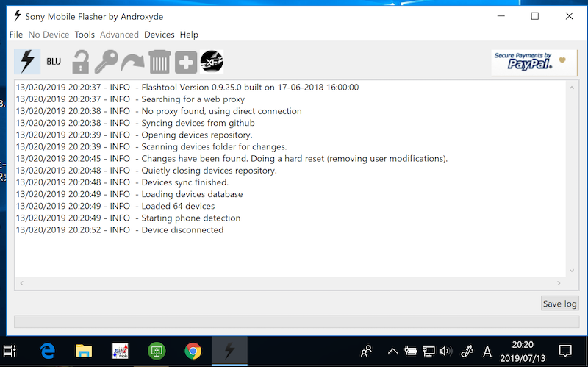Expand the hidden system tray icons chevron
Viewport: 588px width, 367px height.
[x=392, y=352]
